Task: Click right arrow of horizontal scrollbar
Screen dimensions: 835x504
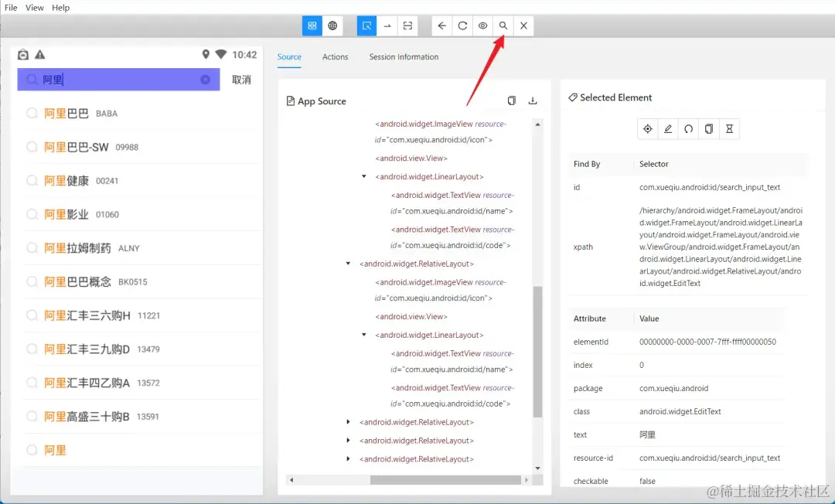Action: tap(527, 480)
